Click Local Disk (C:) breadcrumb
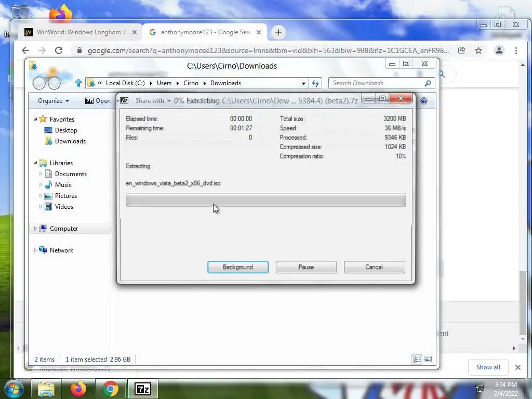 (125, 83)
